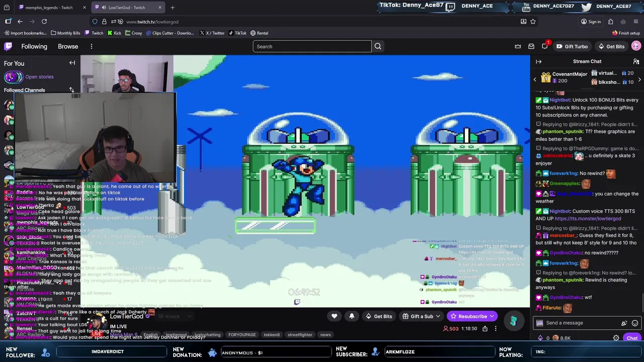This screenshot has width=644, height=362.
Task: Expand Gift a Sub dropdown
Action: pyautogui.click(x=438, y=316)
